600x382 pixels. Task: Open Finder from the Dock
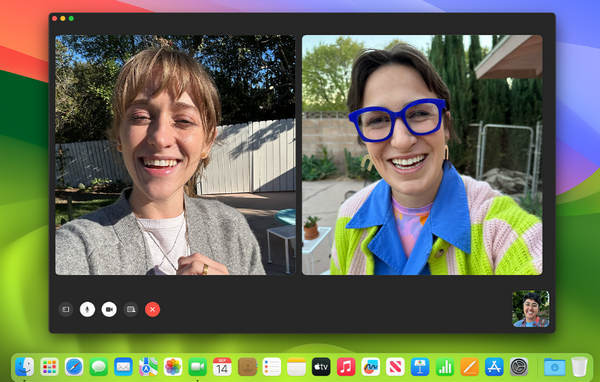(24, 367)
